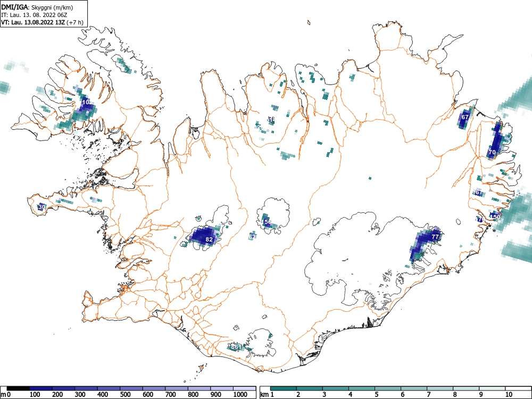Click the '300' label on meter scale
This screenshot has width=532, height=399.
80,395
